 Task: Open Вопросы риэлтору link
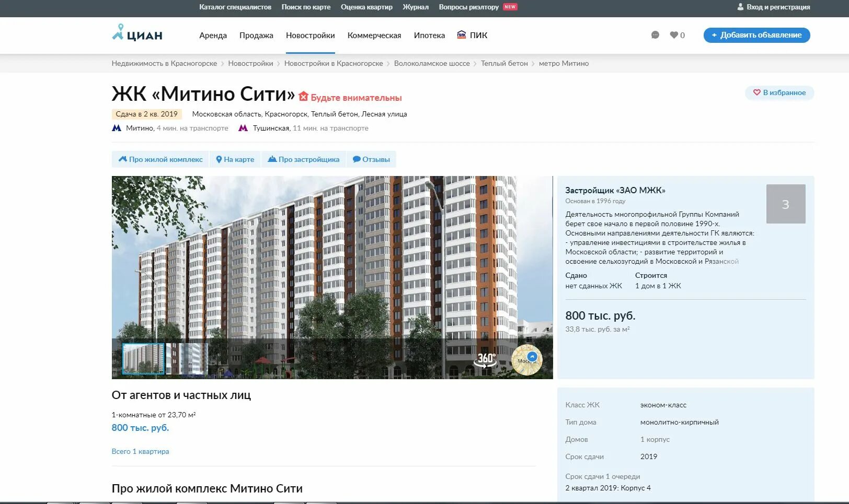(469, 7)
